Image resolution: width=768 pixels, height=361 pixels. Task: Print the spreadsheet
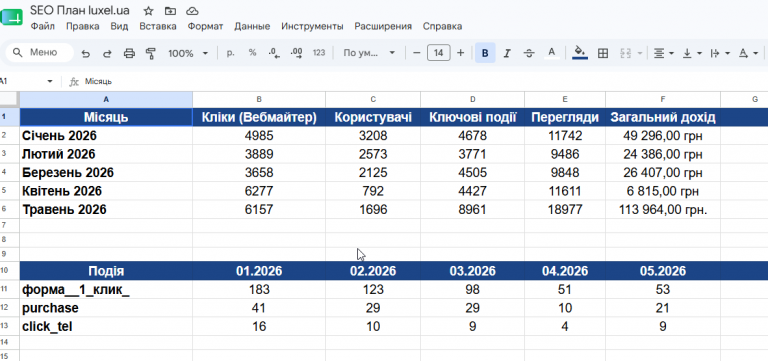coord(129,53)
